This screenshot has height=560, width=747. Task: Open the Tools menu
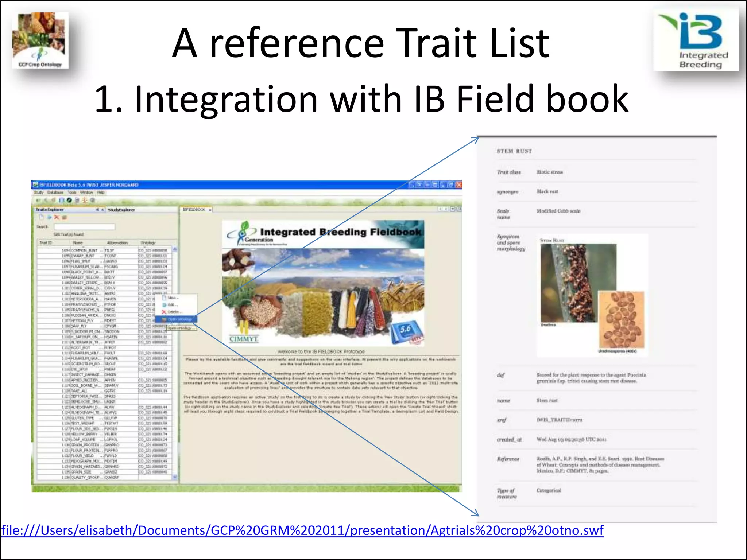click(x=72, y=192)
